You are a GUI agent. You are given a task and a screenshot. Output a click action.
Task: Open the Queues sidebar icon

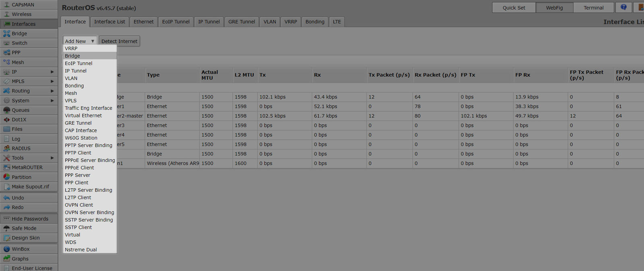6,110
